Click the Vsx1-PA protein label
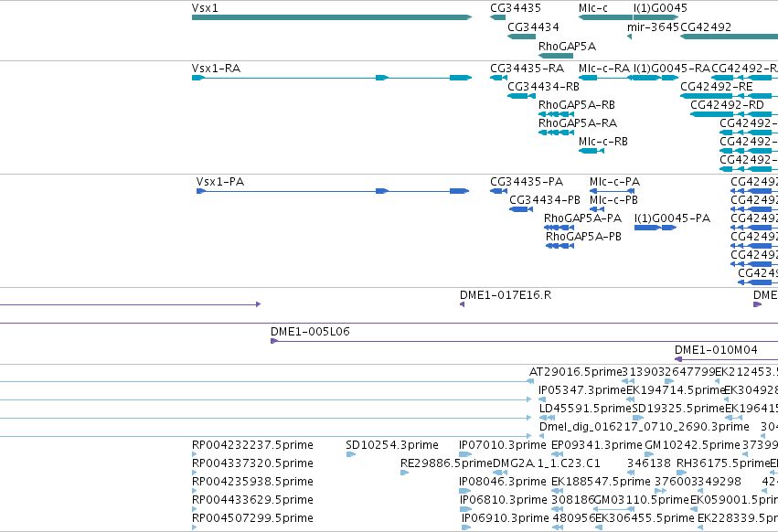Screen dimensions: 778x532 [x=219, y=182]
